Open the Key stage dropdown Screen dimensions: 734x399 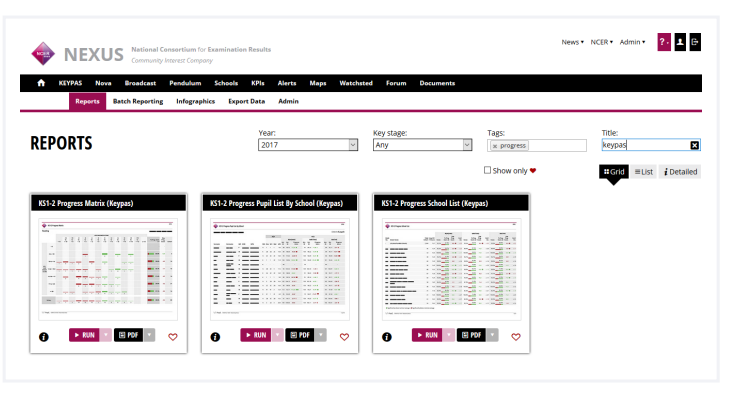(x=422, y=145)
